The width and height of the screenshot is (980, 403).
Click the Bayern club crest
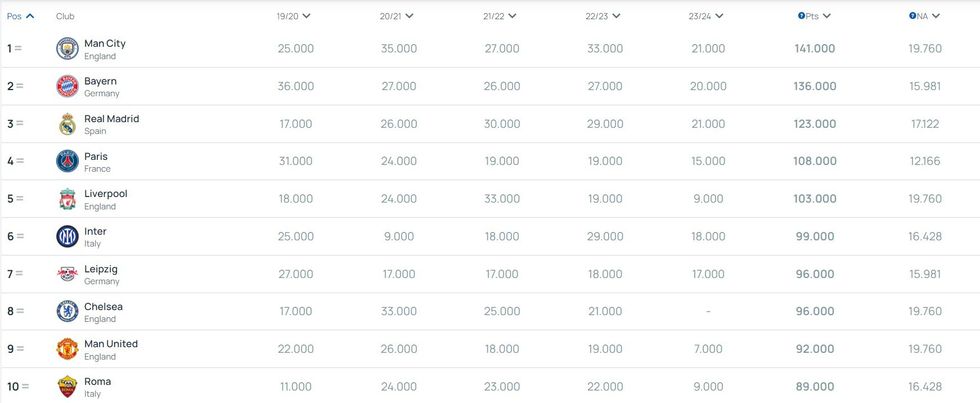coord(67,86)
